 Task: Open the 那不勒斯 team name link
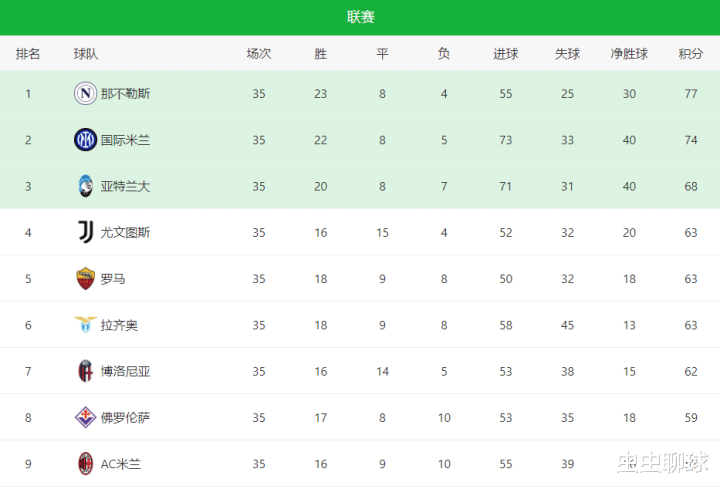[x=125, y=94]
